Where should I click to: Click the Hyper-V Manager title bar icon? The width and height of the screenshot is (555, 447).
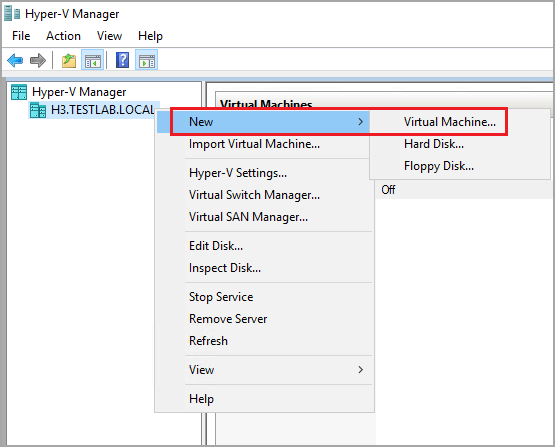coord(12,13)
